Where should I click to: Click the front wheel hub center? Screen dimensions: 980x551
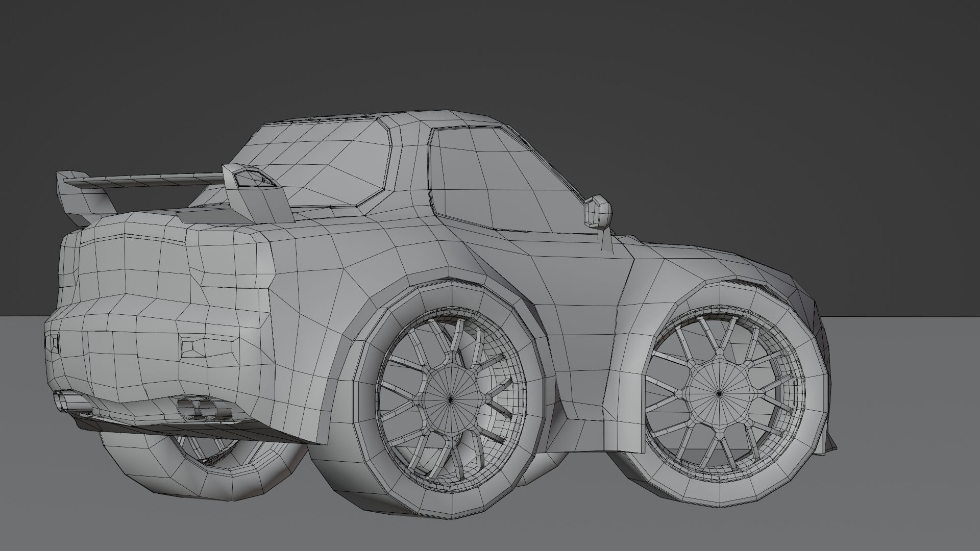coord(719,393)
